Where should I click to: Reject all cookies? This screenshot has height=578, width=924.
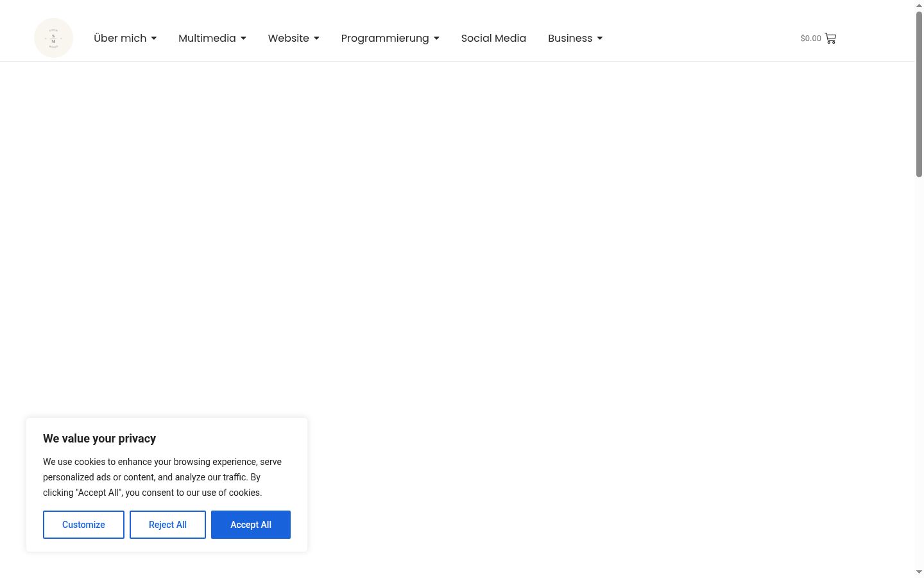[x=167, y=525]
